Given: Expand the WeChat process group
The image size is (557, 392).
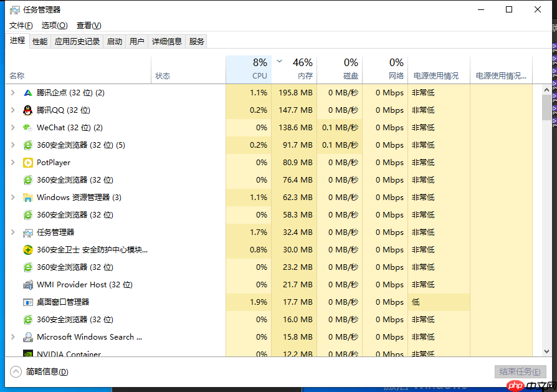Looking at the screenshot, I should [x=13, y=128].
